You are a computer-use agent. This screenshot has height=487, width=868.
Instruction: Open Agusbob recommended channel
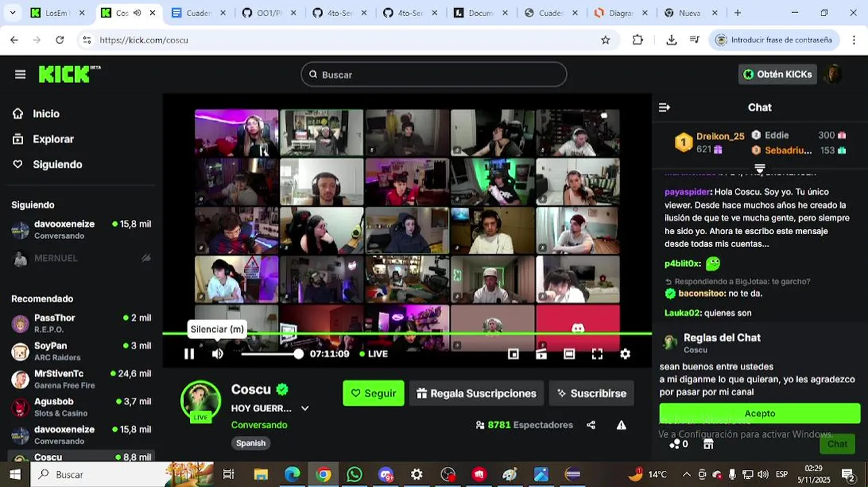point(81,407)
